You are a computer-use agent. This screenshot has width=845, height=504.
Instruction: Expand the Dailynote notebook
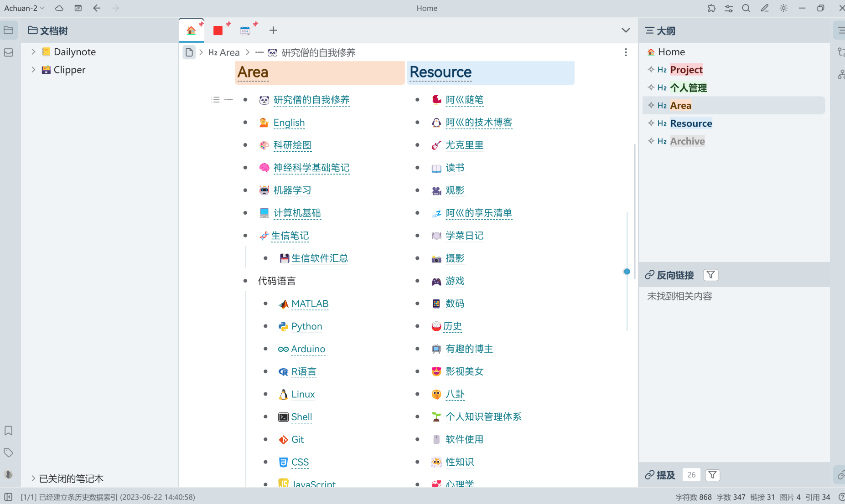33,51
